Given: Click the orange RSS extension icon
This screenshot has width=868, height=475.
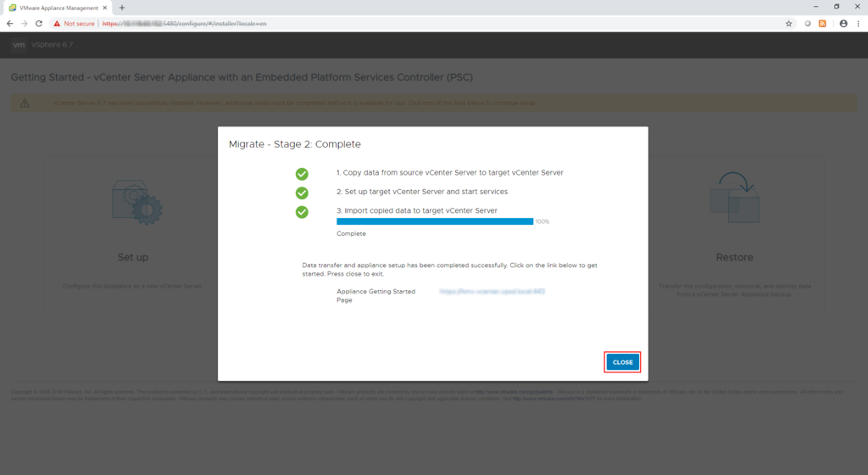Looking at the screenshot, I should click(822, 24).
